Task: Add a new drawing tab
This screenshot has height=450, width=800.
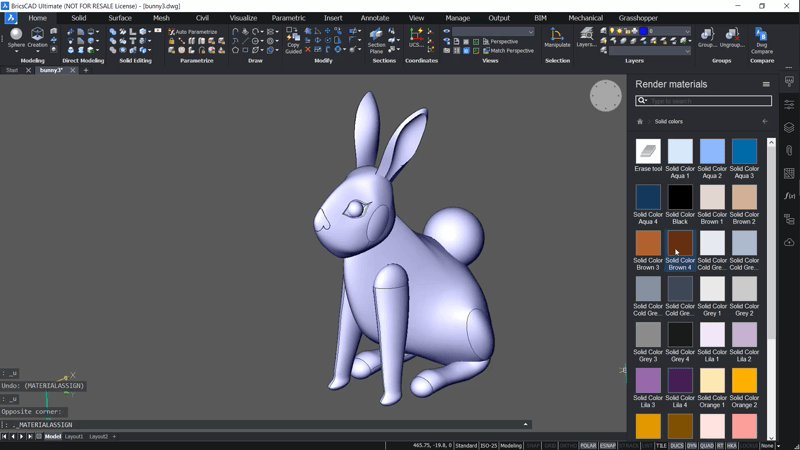Action: coord(86,70)
